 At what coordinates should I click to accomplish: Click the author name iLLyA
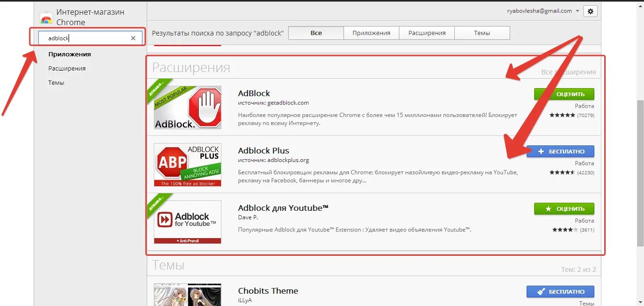(245, 300)
